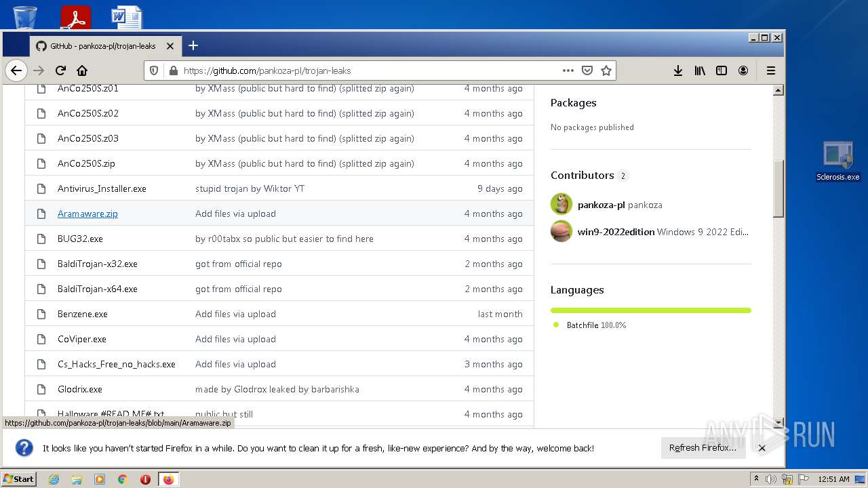Open the Contributors list heading
The image size is (868, 488).
click(583, 175)
